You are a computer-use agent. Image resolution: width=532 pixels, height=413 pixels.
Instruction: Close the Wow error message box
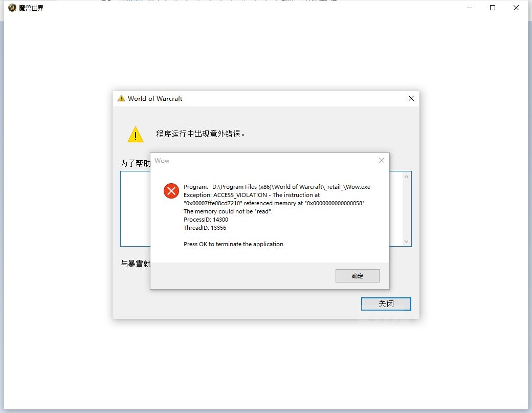pyautogui.click(x=382, y=160)
